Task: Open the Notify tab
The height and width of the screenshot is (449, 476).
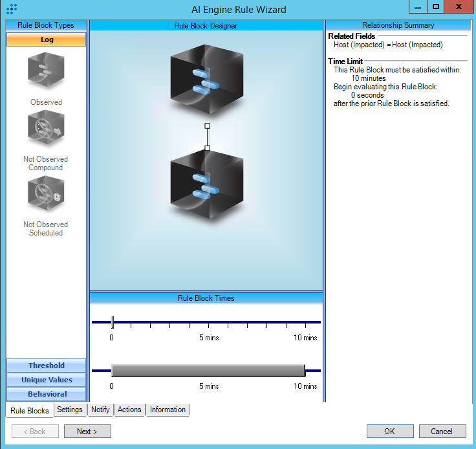Action: point(100,410)
